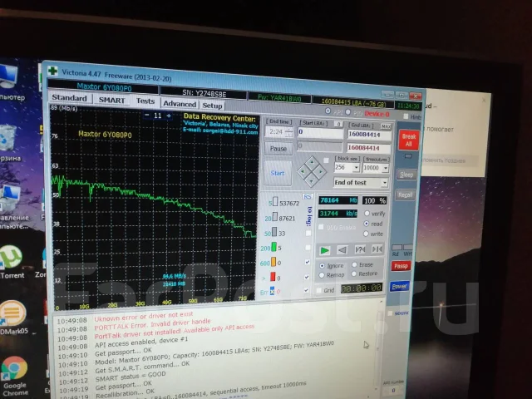Click the up arrow on diamond pad

tap(312, 163)
